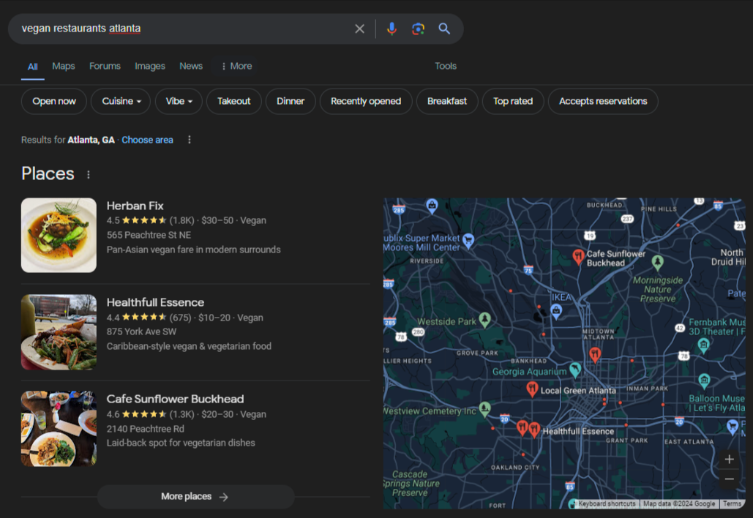Open the Healthfull Essence photo
The width and height of the screenshot is (753, 518).
(x=59, y=332)
